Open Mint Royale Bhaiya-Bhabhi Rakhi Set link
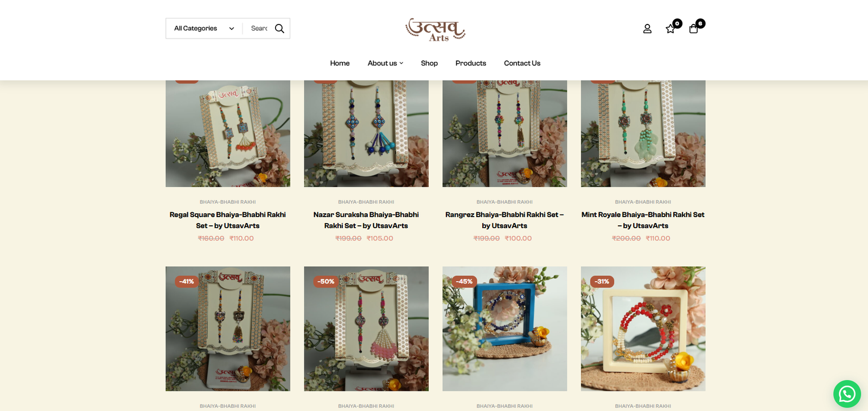868x411 pixels. click(x=643, y=220)
